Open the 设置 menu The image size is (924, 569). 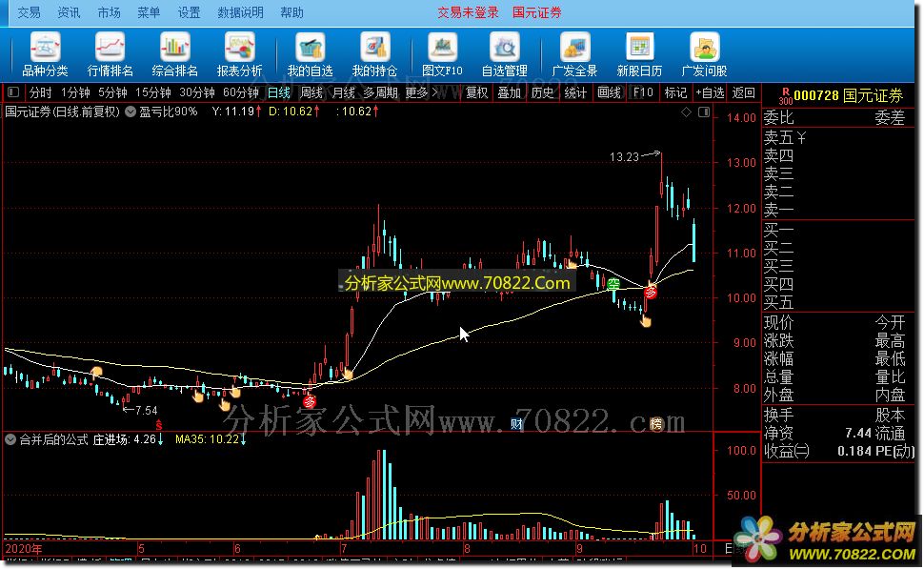(189, 12)
